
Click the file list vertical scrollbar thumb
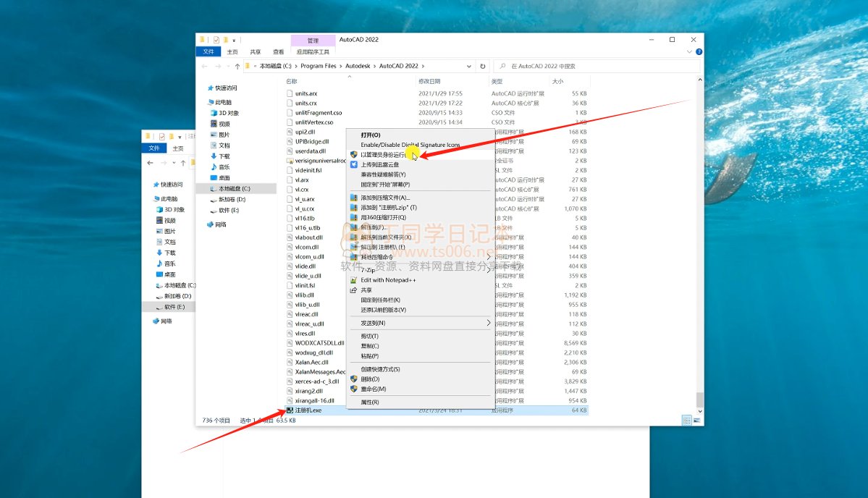[x=699, y=400]
